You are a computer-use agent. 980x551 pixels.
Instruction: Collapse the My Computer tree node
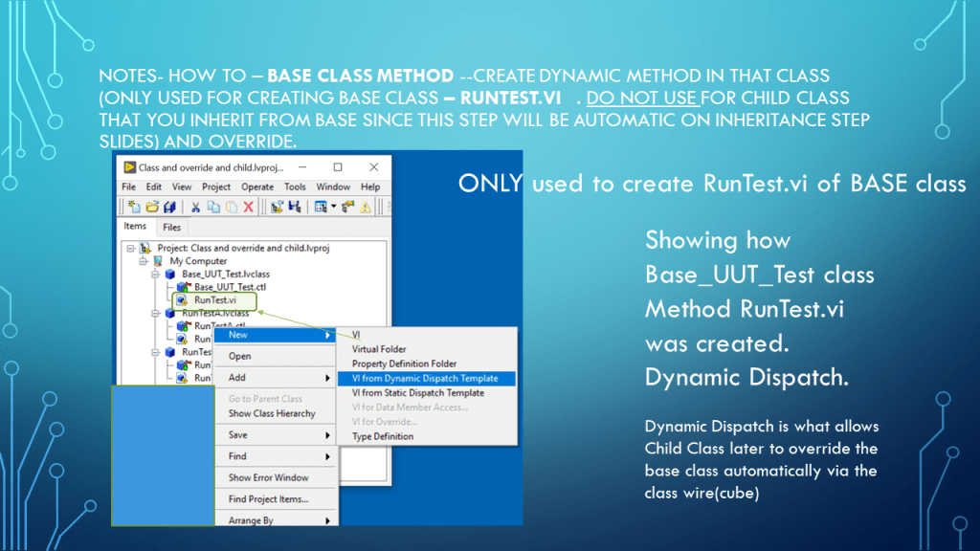coord(143,261)
